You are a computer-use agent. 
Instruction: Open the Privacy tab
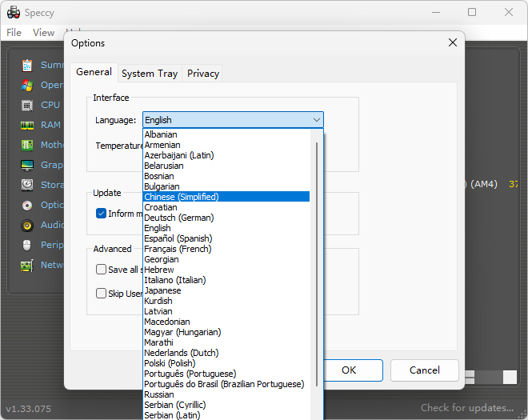(x=203, y=73)
